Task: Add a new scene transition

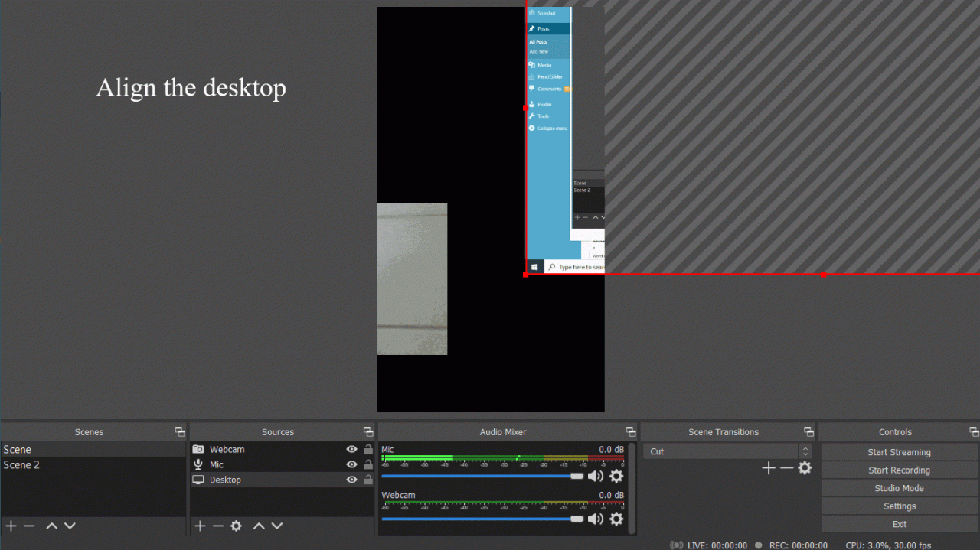Action: click(769, 468)
